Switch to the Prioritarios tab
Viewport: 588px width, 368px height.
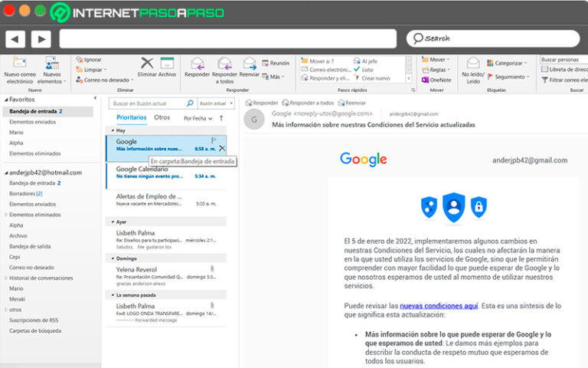tap(131, 117)
